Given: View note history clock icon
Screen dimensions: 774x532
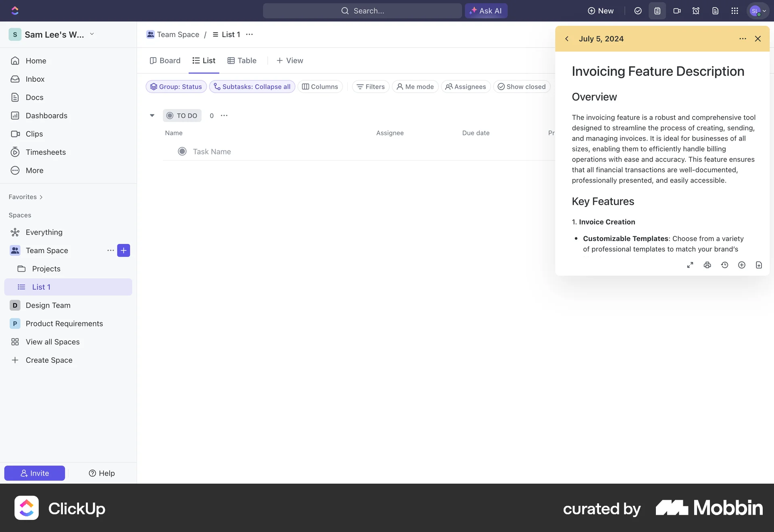Looking at the screenshot, I should 724,265.
